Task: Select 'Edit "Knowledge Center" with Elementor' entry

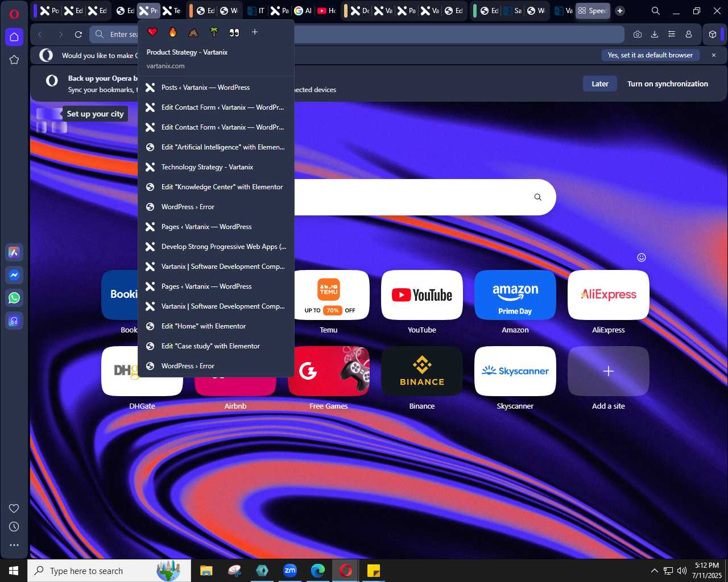Action: [x=216, y=187]
